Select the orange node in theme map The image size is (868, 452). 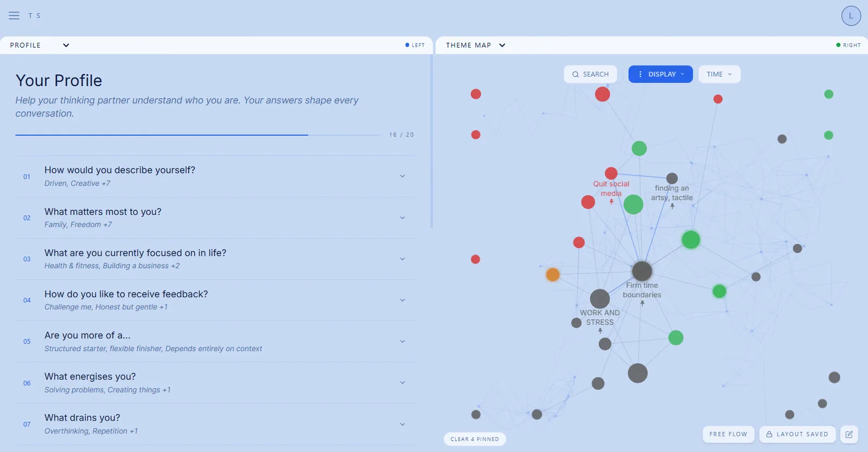click(x=553, y=275)
